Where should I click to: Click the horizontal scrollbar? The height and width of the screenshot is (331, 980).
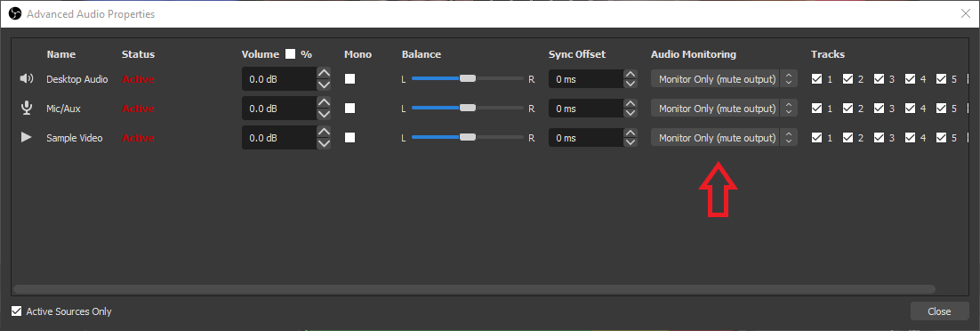pyautogui.click(x=474, y=289)
